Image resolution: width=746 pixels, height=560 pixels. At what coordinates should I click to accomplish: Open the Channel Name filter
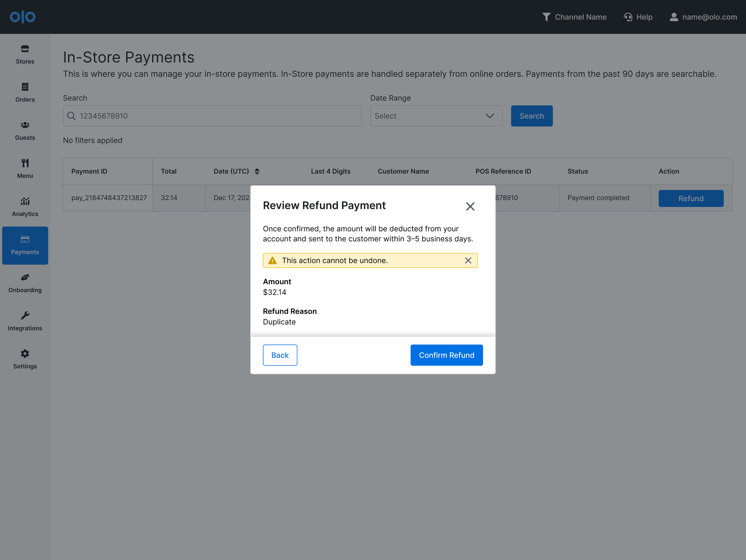click(x=574, y=17)
